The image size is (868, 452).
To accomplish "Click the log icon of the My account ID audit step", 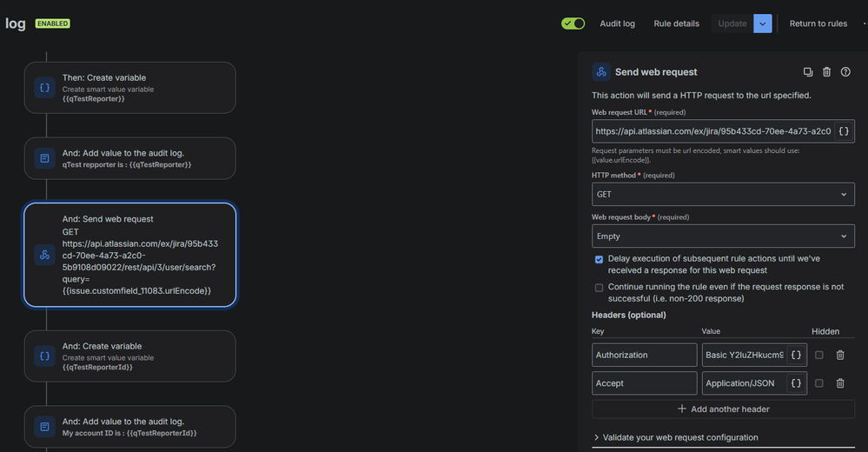I will coord(45,427).
